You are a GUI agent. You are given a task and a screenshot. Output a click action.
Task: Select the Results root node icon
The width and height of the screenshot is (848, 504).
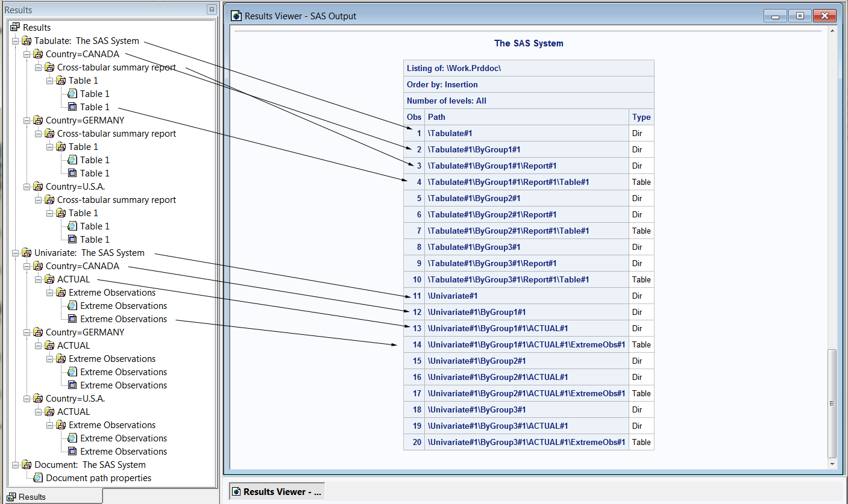(15, 28)
